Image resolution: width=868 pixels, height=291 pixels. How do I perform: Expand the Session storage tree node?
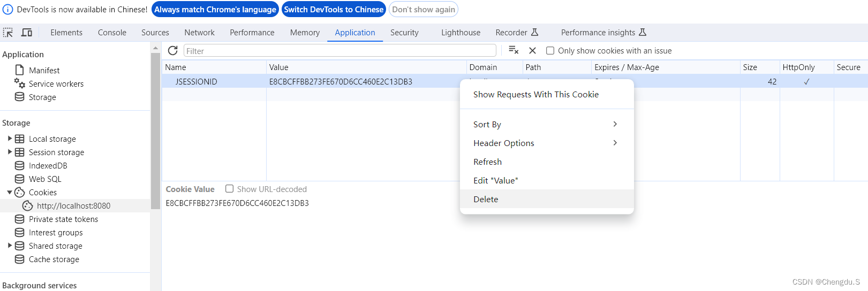click(10, 151)
